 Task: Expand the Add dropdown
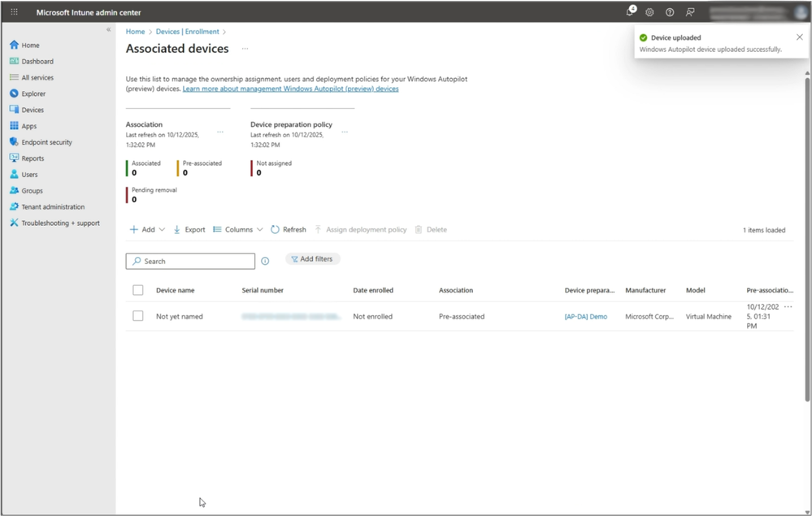[147, 229]
